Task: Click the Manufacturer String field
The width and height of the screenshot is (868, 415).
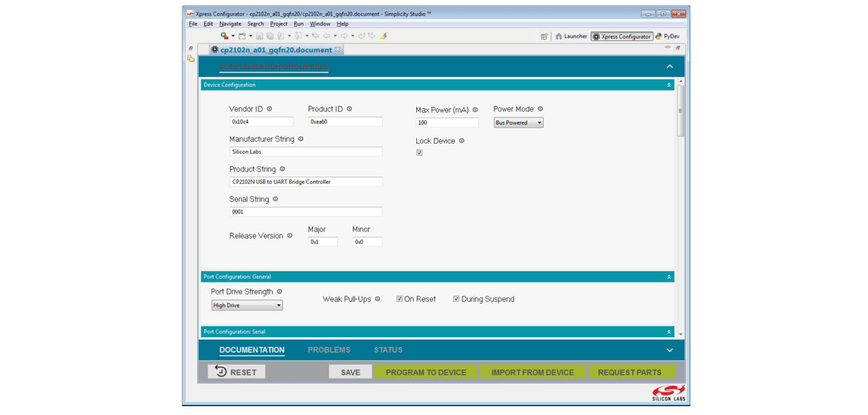Action: [306, 152]
